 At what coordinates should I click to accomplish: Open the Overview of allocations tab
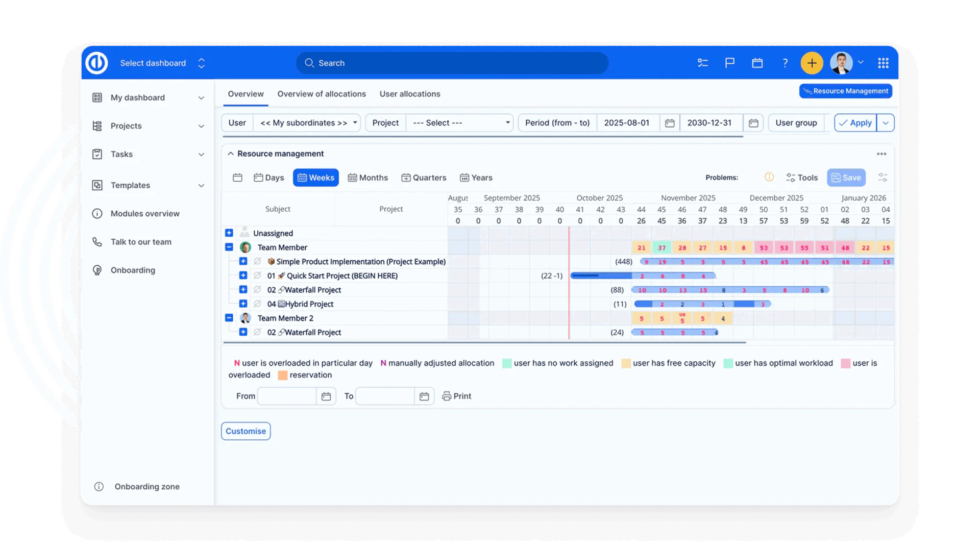pos(321,94)
